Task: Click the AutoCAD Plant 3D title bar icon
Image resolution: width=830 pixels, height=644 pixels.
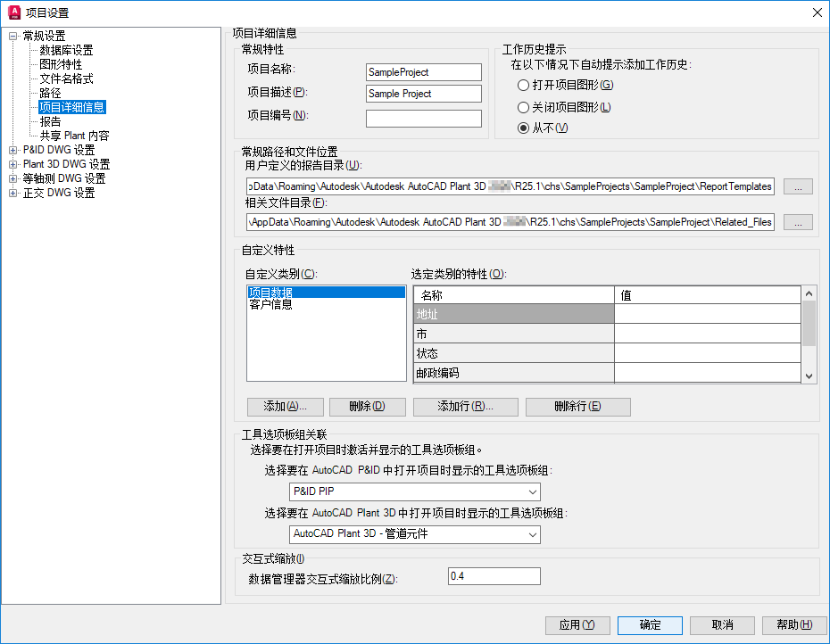Action: tap(14, 12)
